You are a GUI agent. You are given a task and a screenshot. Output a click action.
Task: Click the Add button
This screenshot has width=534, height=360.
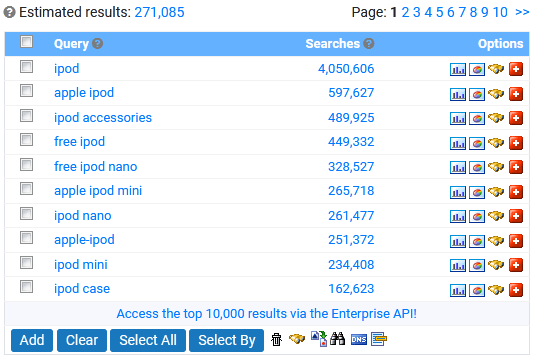[x=32, y=340]
